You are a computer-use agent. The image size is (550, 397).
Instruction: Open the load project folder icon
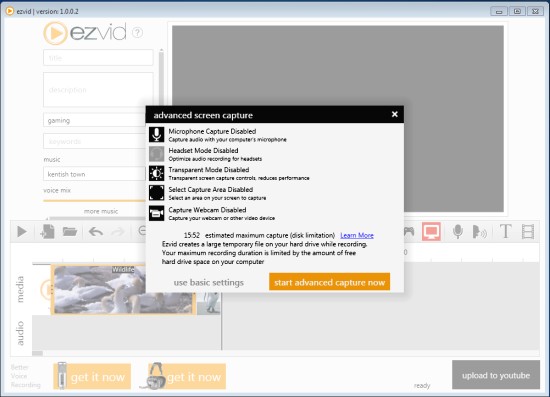click(70, 231)
